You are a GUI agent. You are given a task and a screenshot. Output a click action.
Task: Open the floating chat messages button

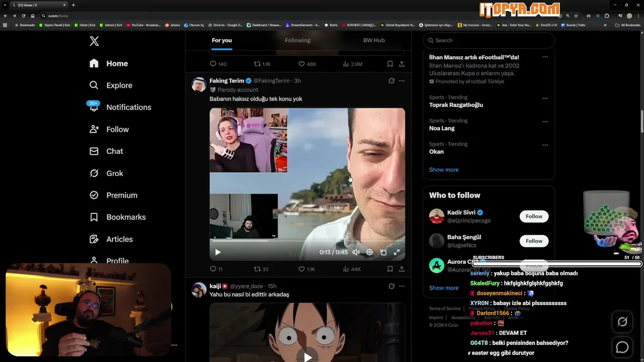tap(622, 347)
